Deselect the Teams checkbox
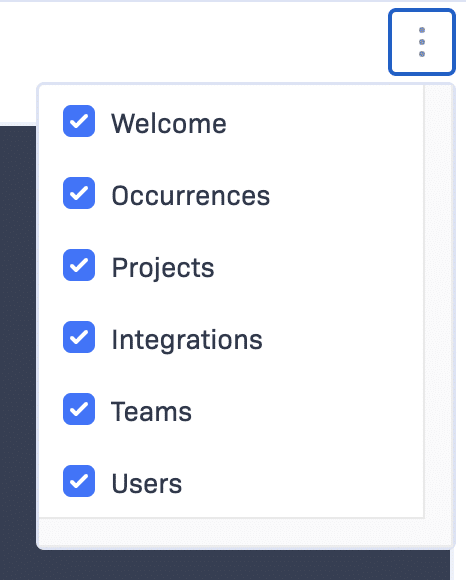This screenshot has width=466, height=580. click(x=79, y=409)
